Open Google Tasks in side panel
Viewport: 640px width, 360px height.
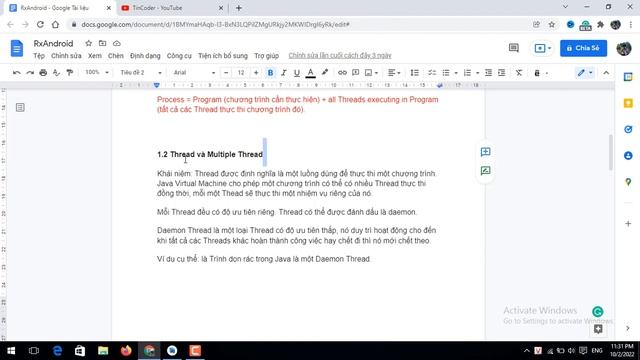628,129
